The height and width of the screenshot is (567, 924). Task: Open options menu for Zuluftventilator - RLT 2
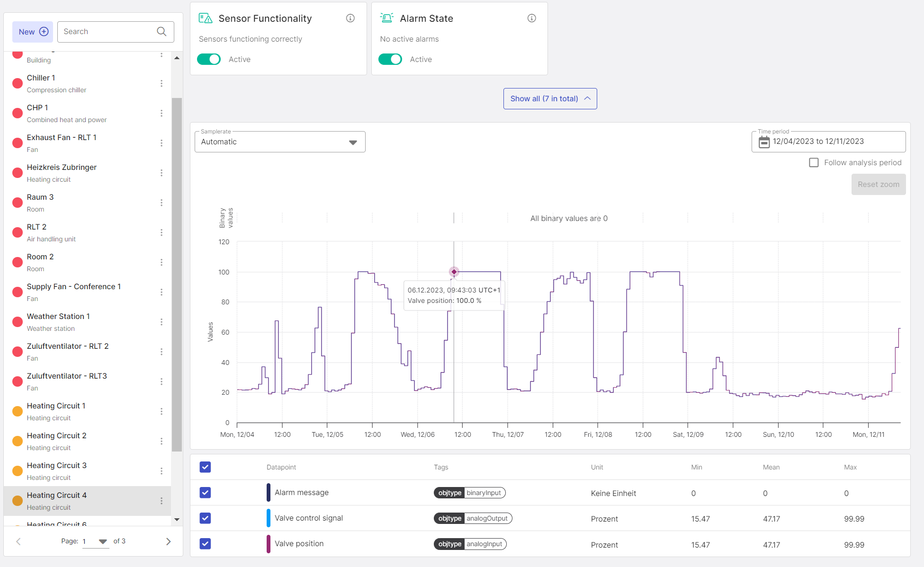coord(161,352)
